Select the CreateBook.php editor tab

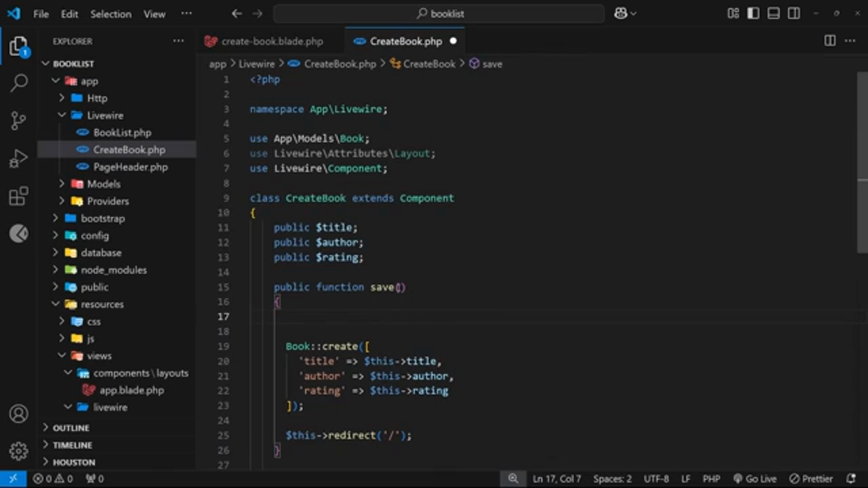405,41
